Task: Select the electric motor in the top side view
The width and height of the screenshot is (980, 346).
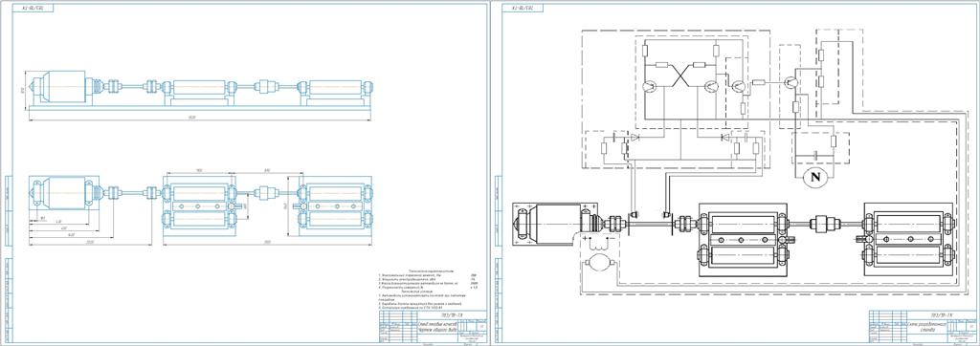Action: [x=60, y=87]
